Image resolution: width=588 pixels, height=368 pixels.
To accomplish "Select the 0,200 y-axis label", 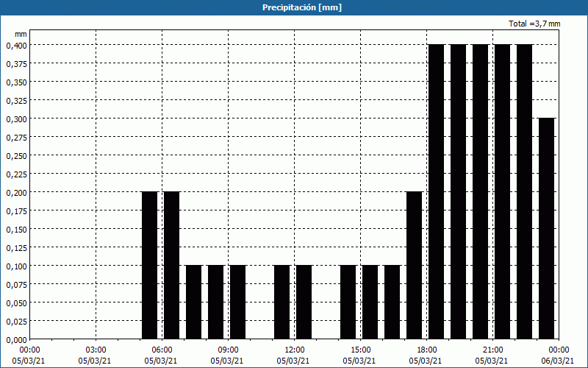I will pyautogui.click(x=16, y=193).
